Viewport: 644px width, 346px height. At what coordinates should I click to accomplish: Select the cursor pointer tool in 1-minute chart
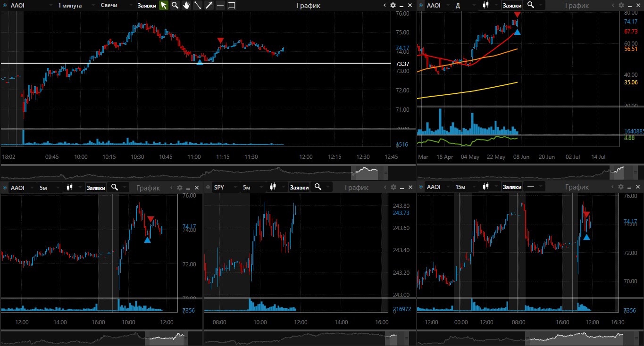pos(163,5)
